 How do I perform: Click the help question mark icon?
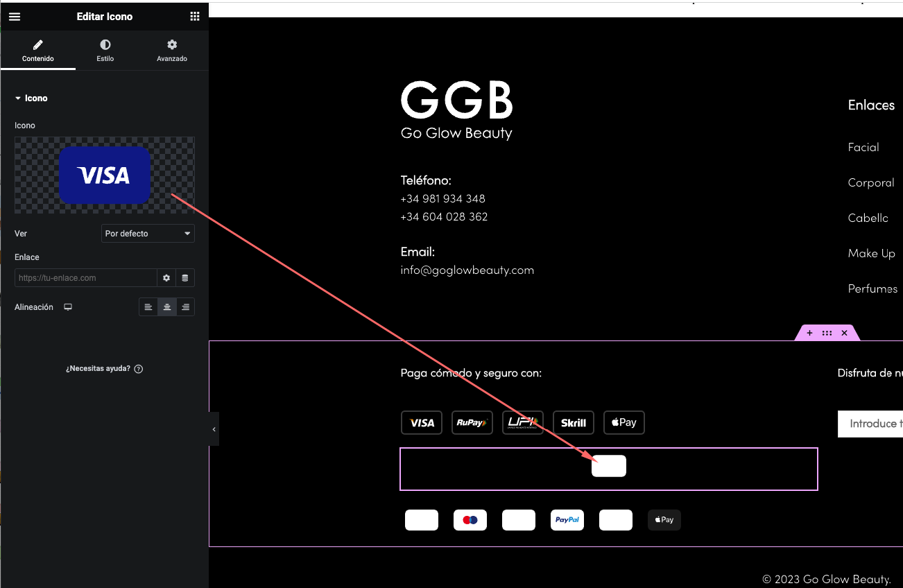coord(139,369)
